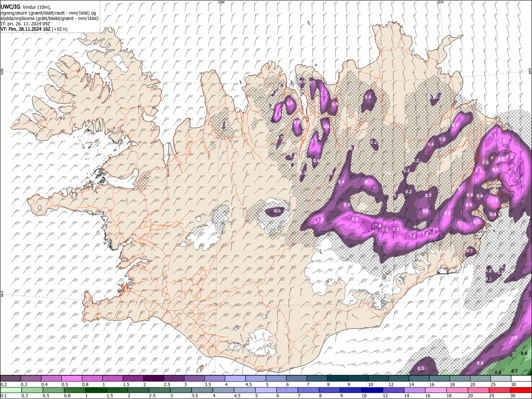The width and height of the screenshot is (532, 399).
Task: Click the 'VT: Fim. 28.11.2024 16Z (+55 h)' line
Action: click(x=34, y=29)
